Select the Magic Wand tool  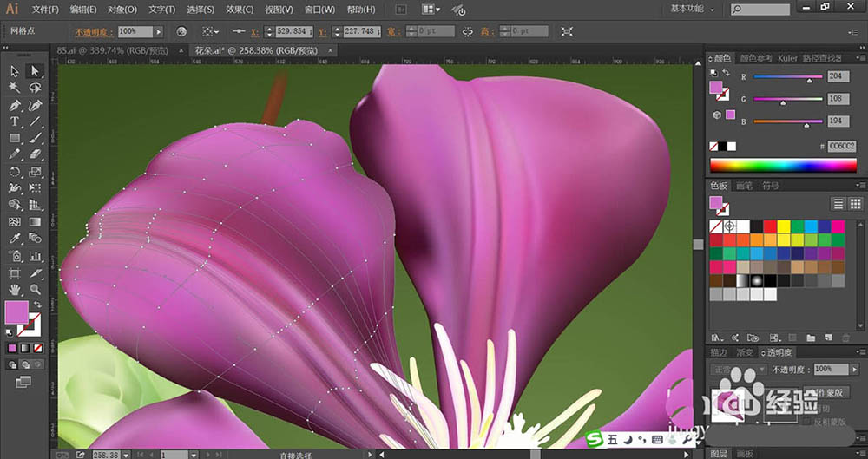tap(15, 88)
